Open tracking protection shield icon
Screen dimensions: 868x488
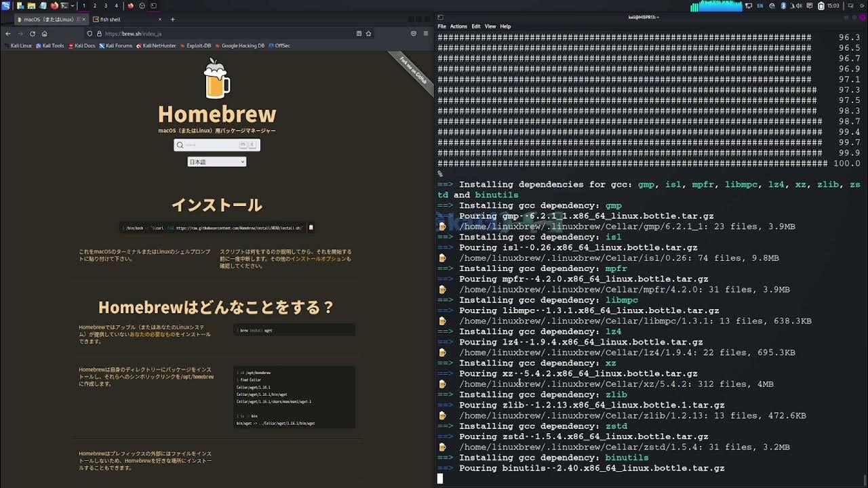click(x=90, y=33)
